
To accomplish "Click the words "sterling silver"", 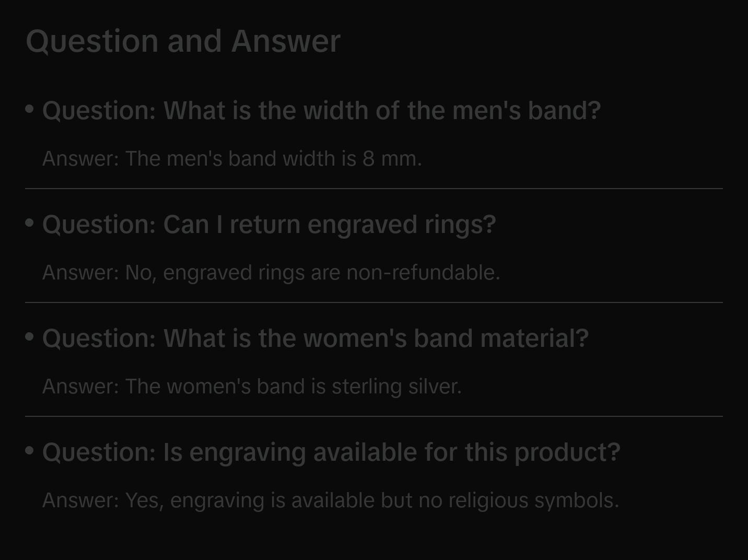I will point(396,387).
